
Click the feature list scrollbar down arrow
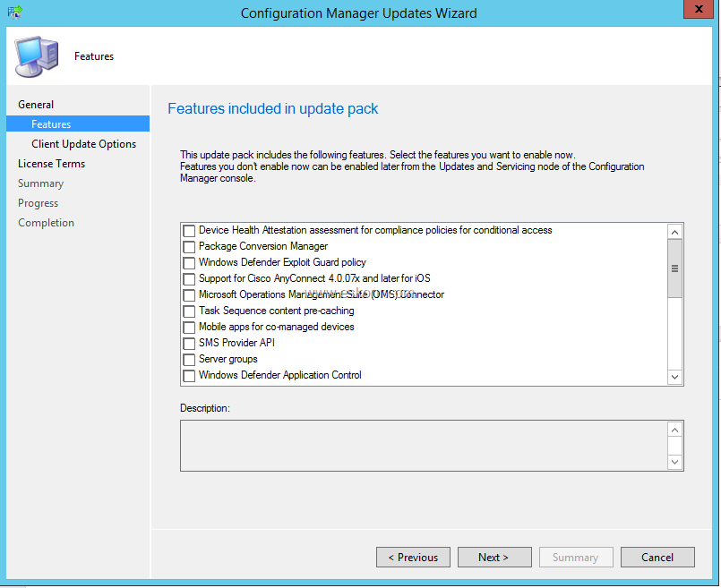coord(674,377)
